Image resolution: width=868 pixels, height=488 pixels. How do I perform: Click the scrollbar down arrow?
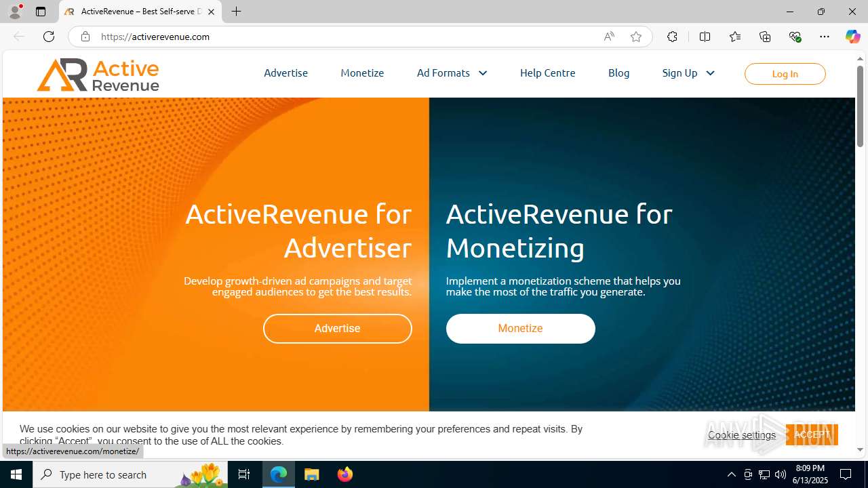click(x=860, y=449)
